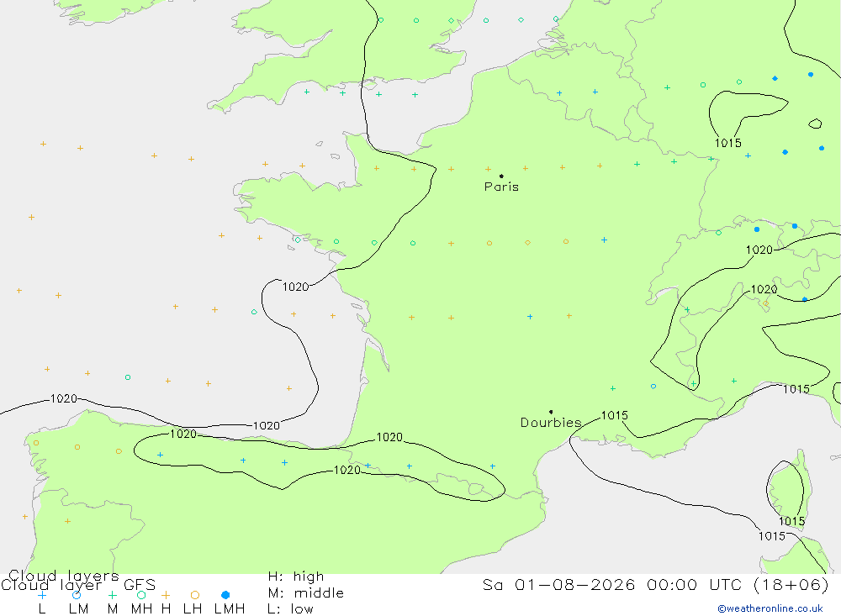Click the green circle legend symbol above MH

(141, 595)
